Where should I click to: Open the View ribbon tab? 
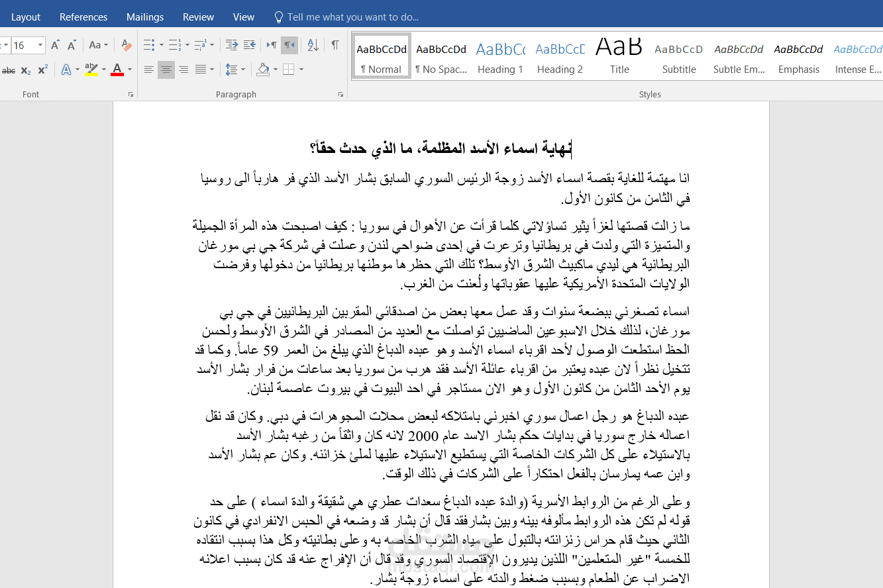244,17
